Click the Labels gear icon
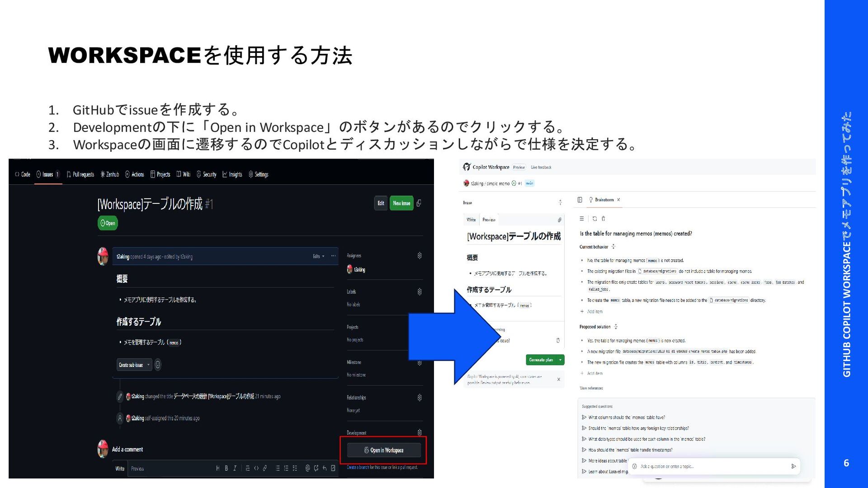The image size is (868, 488). 420,292
